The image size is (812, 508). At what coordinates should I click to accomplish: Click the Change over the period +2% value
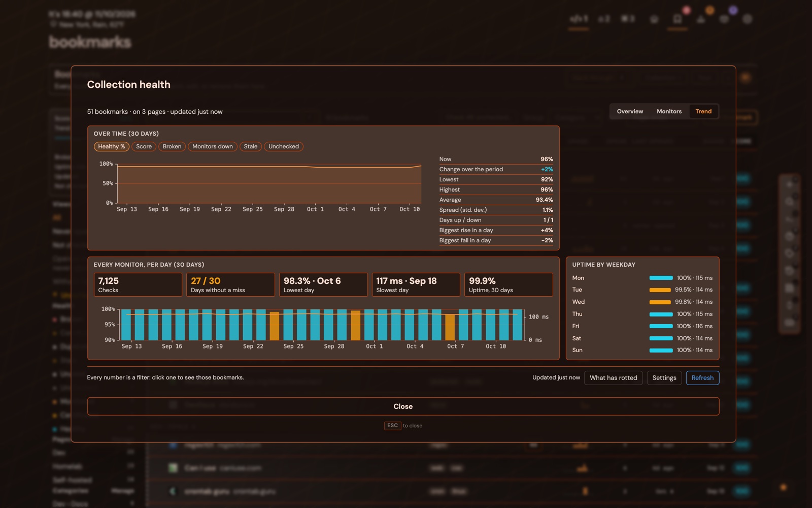pos(547,169)
